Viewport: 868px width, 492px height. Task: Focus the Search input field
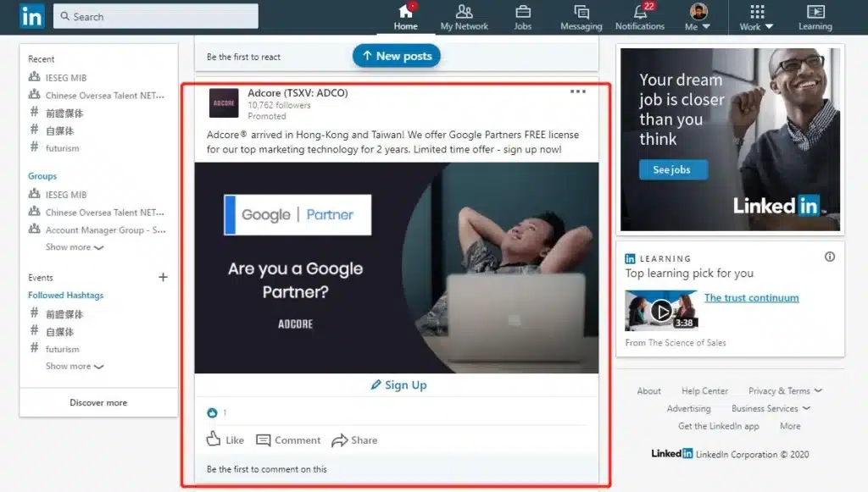(156, 17)
